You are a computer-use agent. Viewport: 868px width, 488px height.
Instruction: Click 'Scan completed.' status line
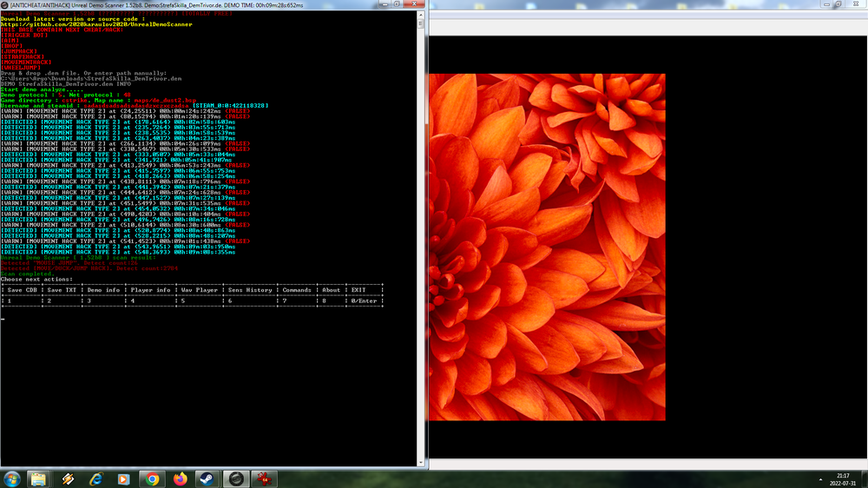pyautogui.click(x=28, y=274)
